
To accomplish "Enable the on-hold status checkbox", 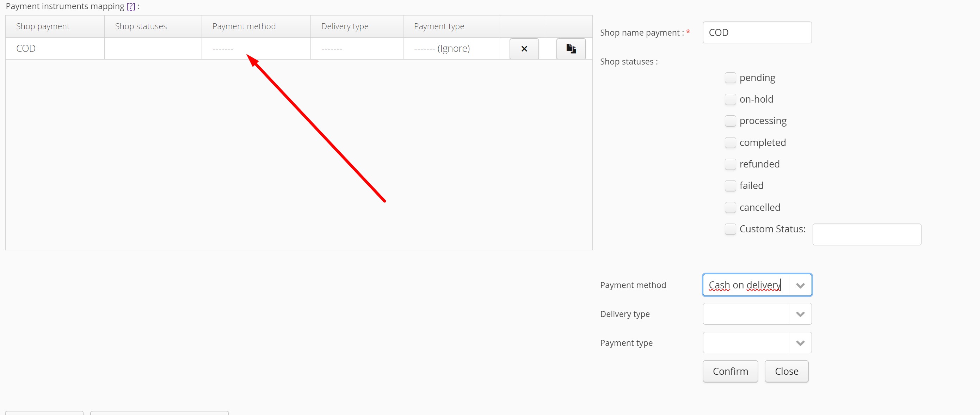I will pos(730,99).
